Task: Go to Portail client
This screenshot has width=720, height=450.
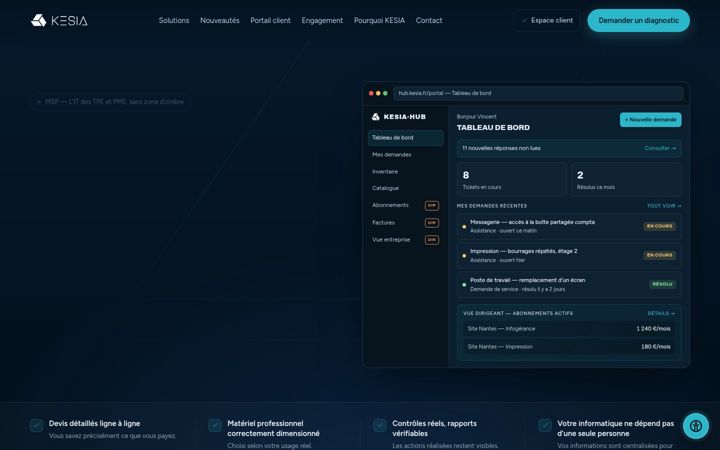Action: pos(270,20)
